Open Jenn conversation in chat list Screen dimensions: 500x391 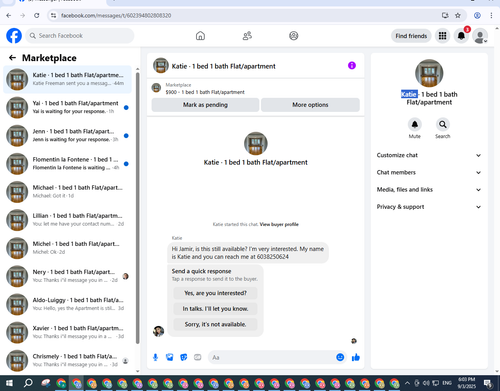coord(67,136)
